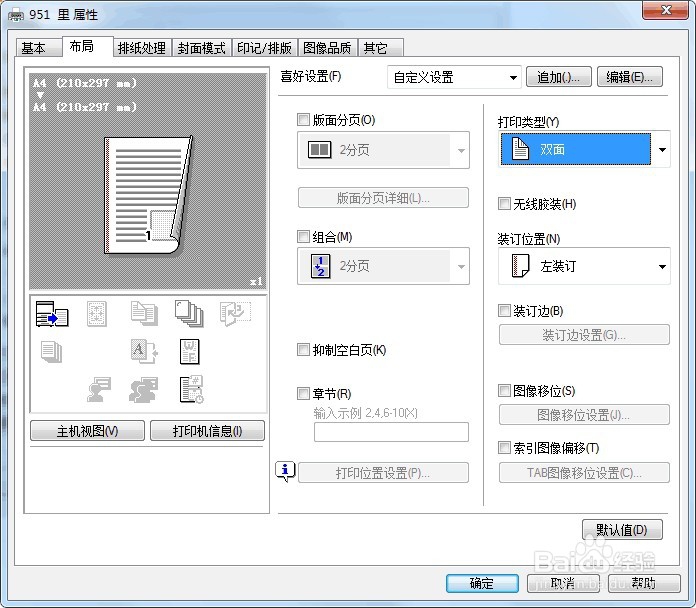Image resolution: width=696 pixels, height=608 pixels.
Task: Click the two-panel icon in 版面分页 dropdown
Action: (320, 150)
